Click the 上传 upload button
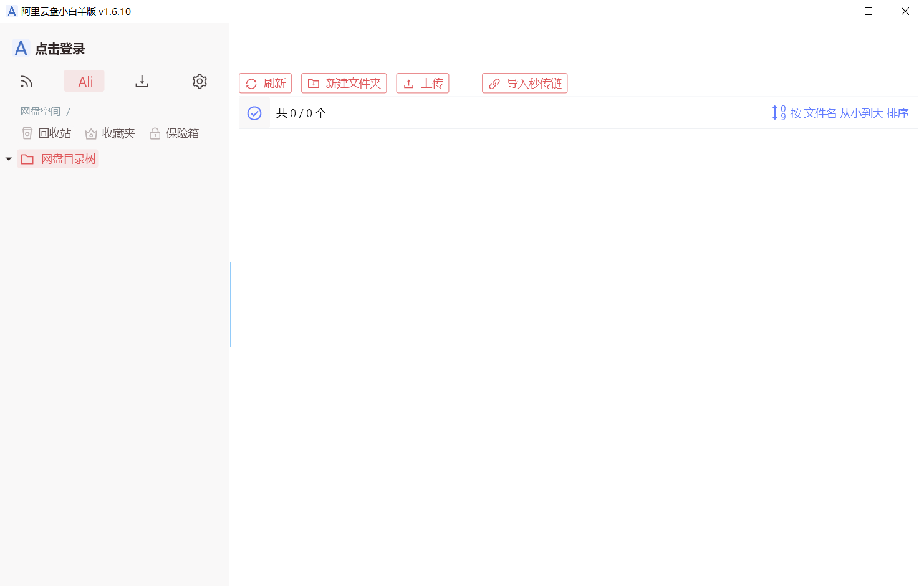 (x=423, y=84)
